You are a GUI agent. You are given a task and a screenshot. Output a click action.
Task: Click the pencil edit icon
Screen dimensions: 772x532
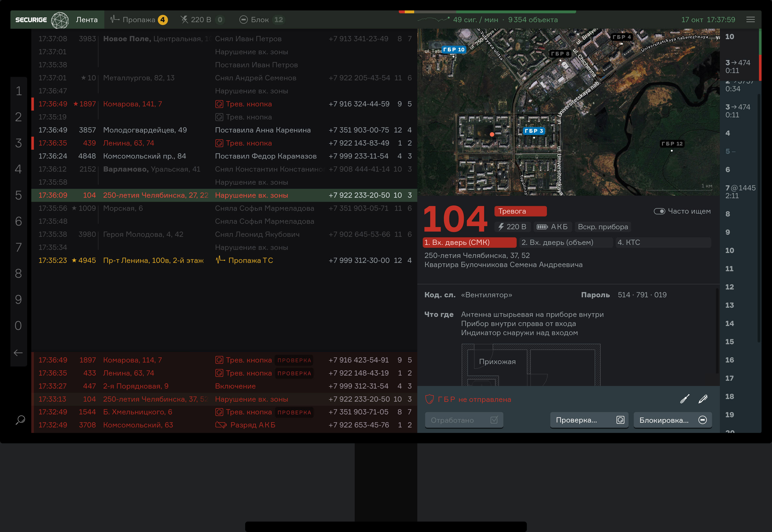click(703, 399)
